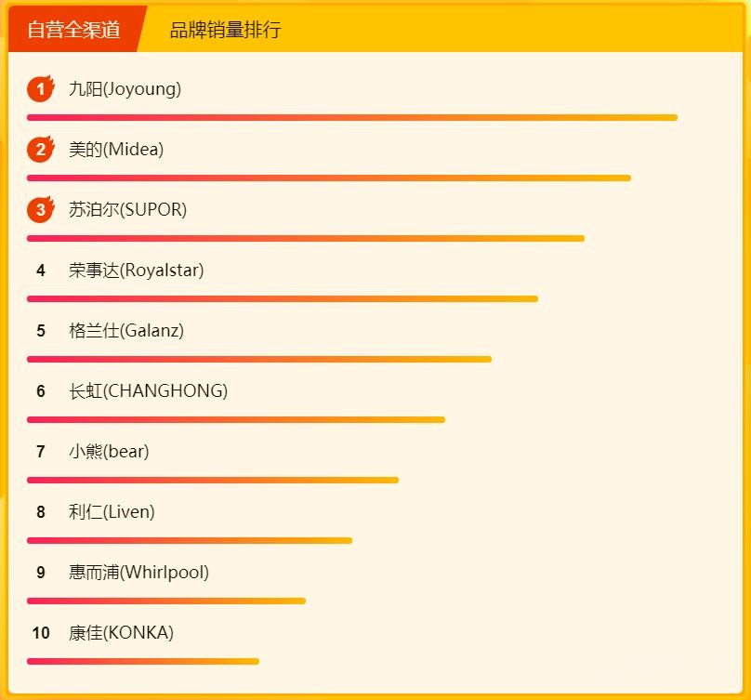Click the sales bar under 康佳(KONKA)
The width and height of the screenshot is (751, 700).
pos(142,661)
